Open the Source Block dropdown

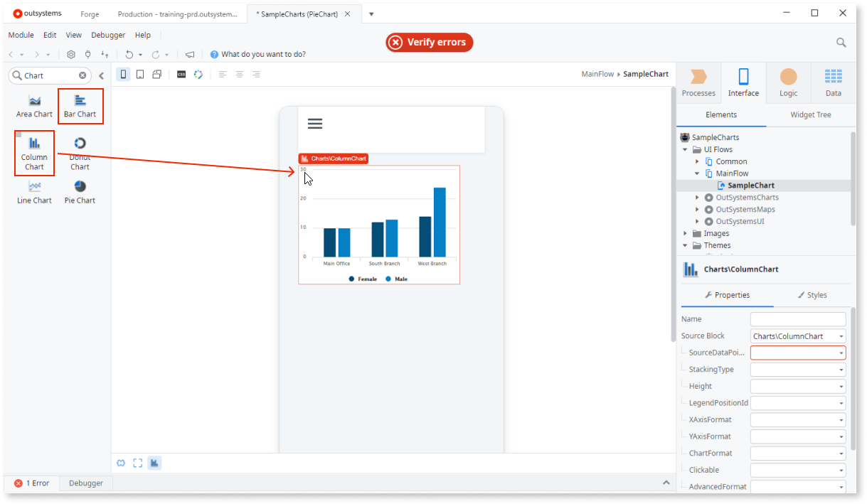point(841,336)
